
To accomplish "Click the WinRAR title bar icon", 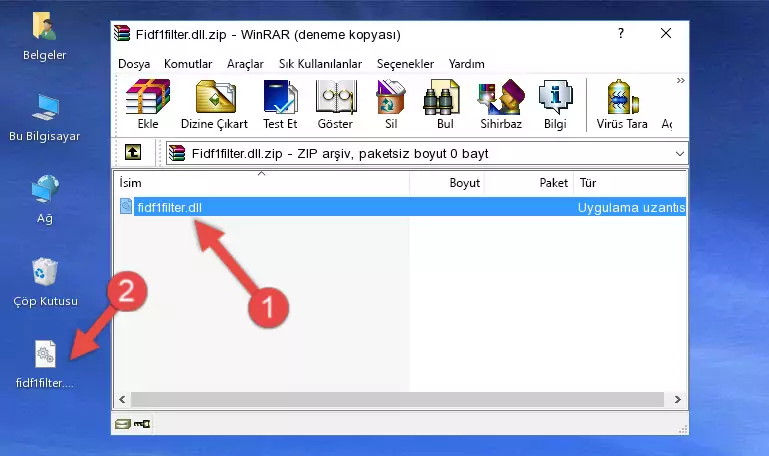I will point(122,33).
